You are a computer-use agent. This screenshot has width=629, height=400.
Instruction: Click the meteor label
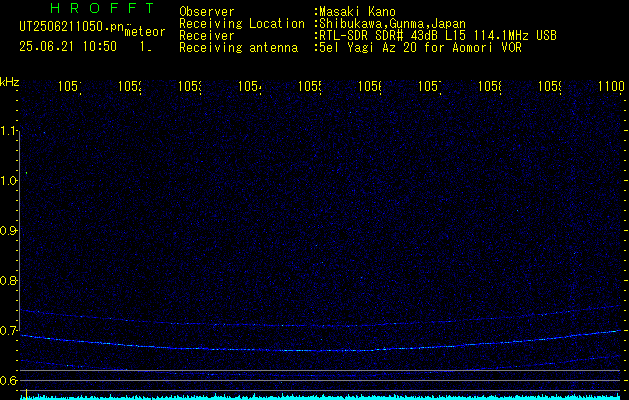tap(144, 32)
